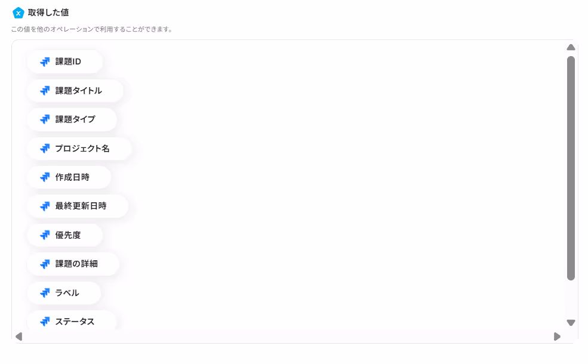Click the Jira icon beside 課題ID

[45, 61]
